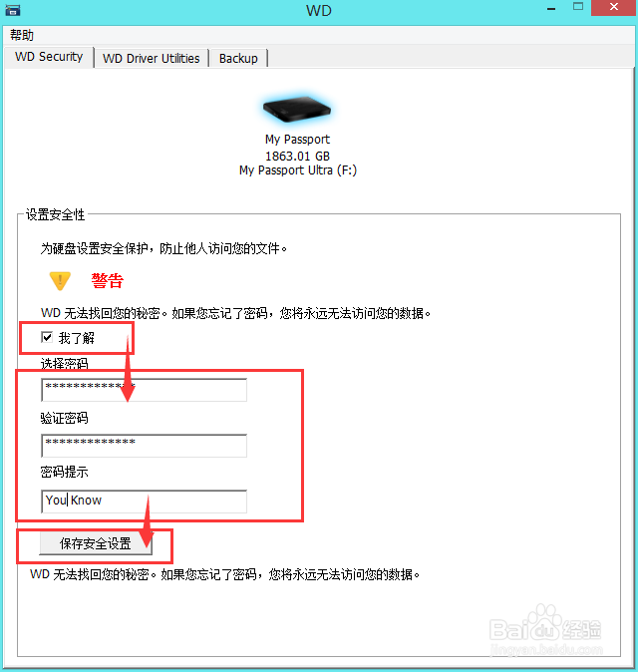Click the yellow warning shield icon
Viewport: 638px width, 672px height.
[60, 281]
